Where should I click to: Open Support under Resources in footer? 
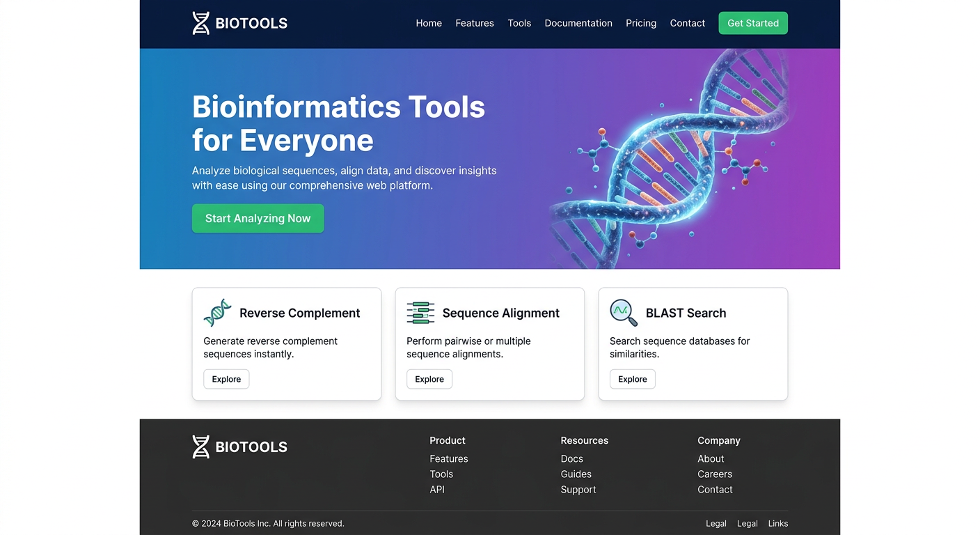tap(578, 489)
